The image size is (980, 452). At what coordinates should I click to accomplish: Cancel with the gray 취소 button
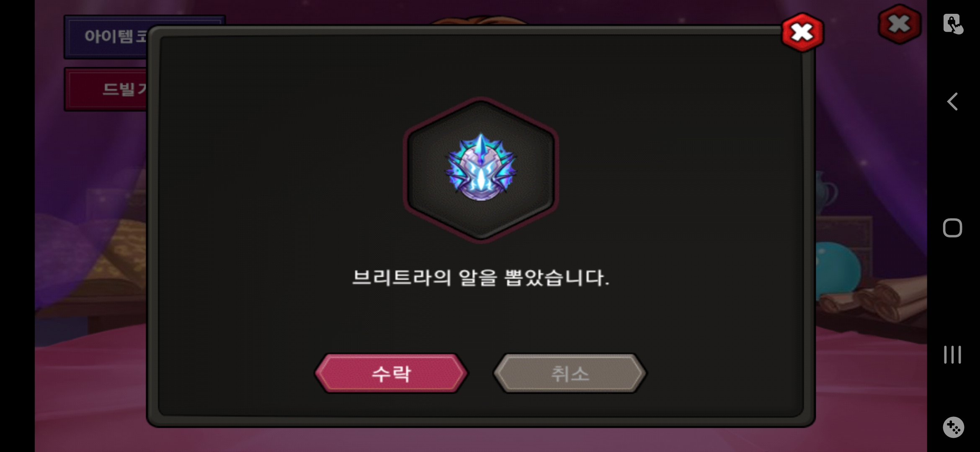[x=570, y=373]
